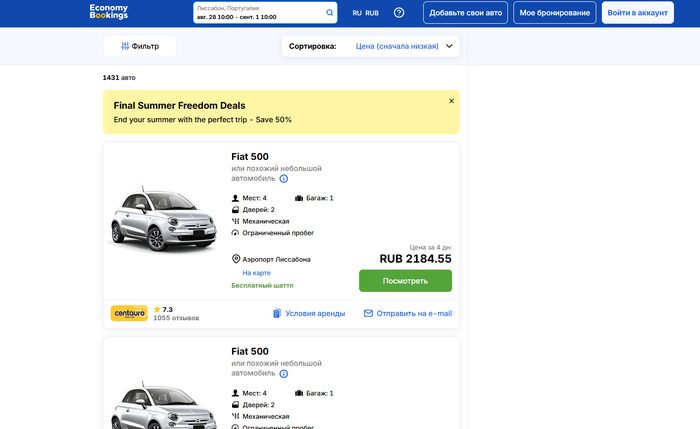Click the filter sliders icon
The image size is (700, 429).
click(x=125, y=46)
